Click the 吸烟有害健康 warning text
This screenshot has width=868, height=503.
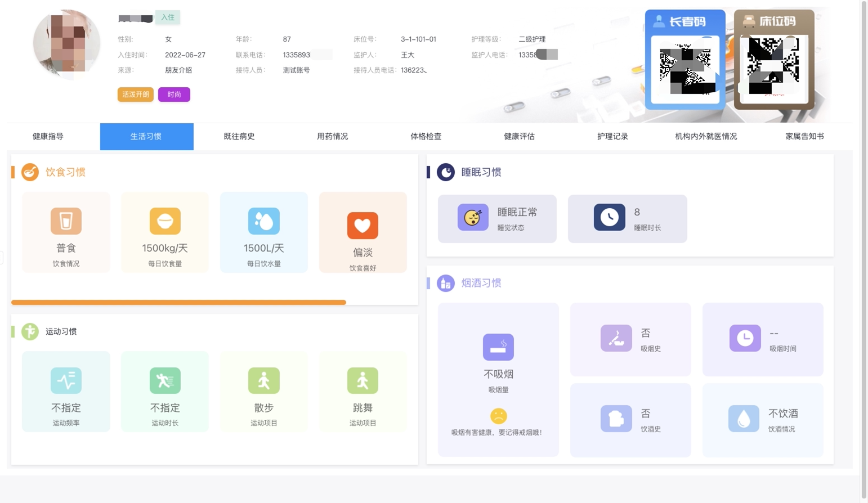(496, 433)
